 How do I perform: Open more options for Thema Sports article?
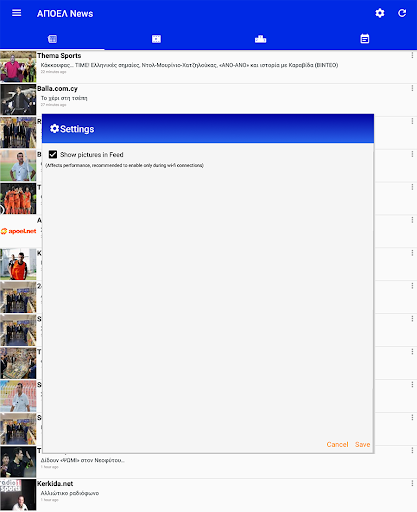[412, 55]
